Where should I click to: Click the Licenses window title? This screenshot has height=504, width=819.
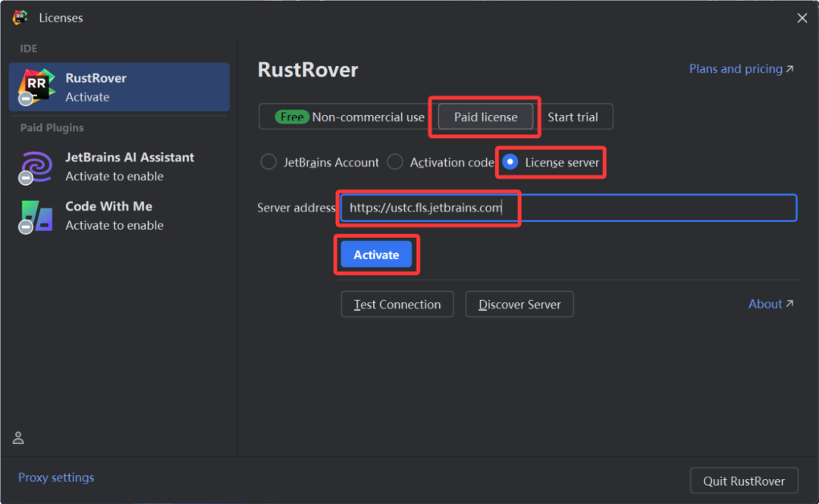point(61,17)
